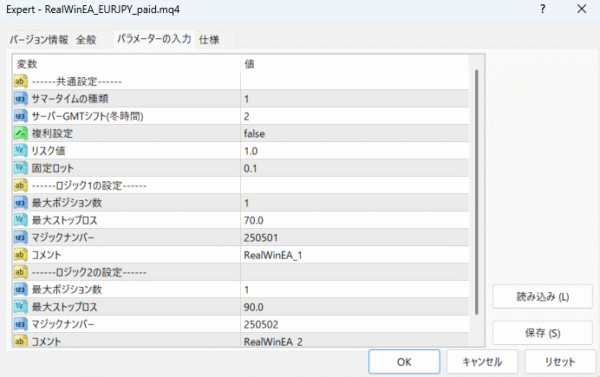Select the 複利設定 label

pyautogui.click(x=52, y=133)
